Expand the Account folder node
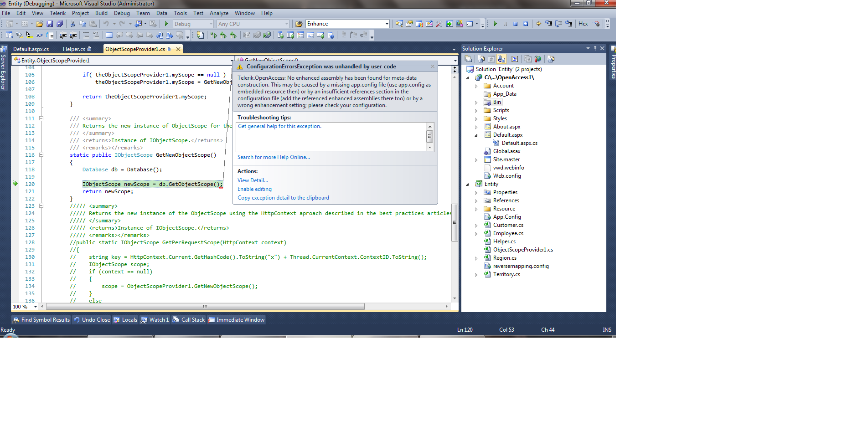This screenshot has height=421, width=868. click(476, 86)
